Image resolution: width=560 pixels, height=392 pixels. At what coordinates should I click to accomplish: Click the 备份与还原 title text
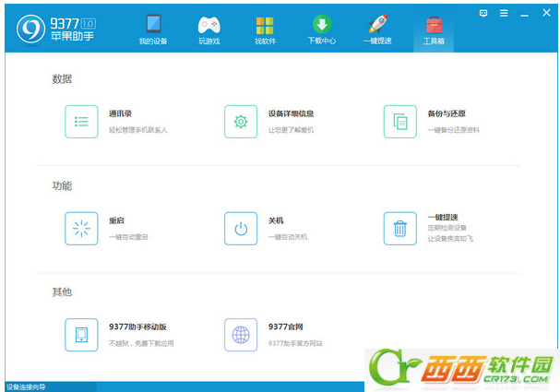(x=447, y=113)
